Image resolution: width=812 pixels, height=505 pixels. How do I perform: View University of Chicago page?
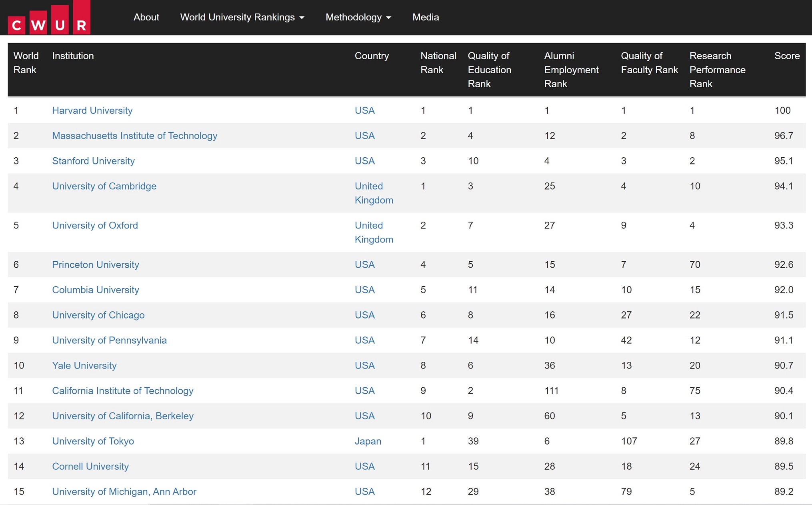(x=98, y=315)
